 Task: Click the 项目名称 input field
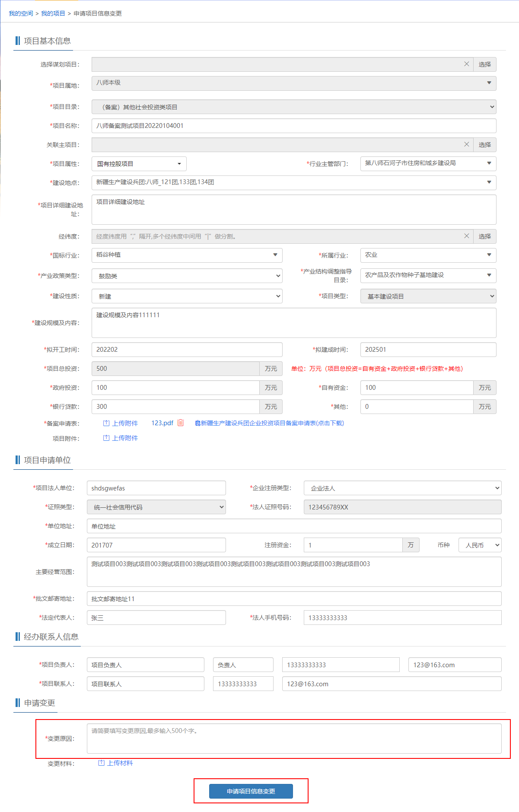coord(293,126)
